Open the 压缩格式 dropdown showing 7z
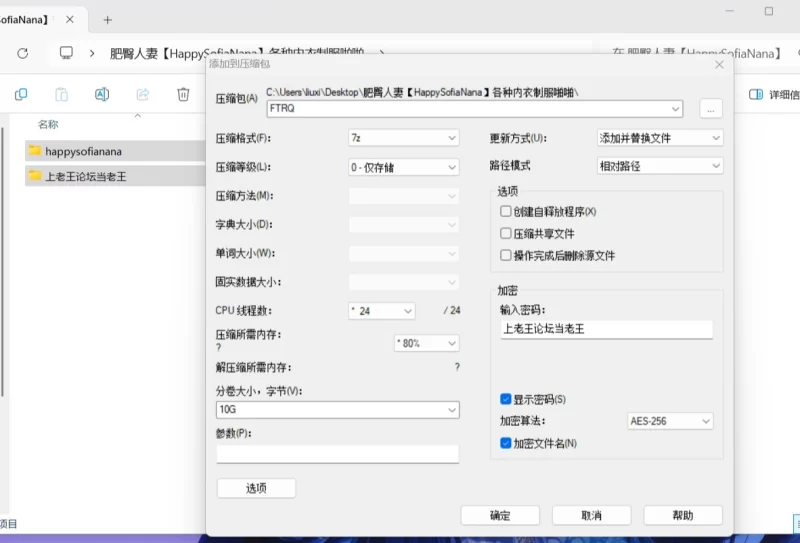The image size is (800, 543). tap(403, 138)
